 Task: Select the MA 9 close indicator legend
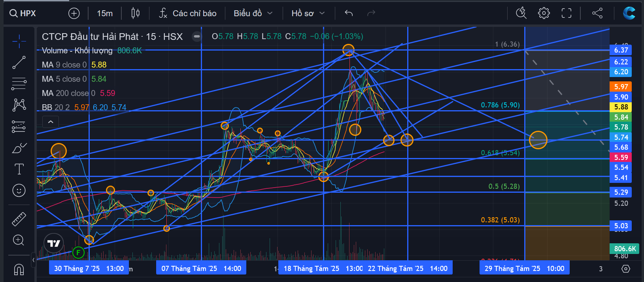point(74,65)
